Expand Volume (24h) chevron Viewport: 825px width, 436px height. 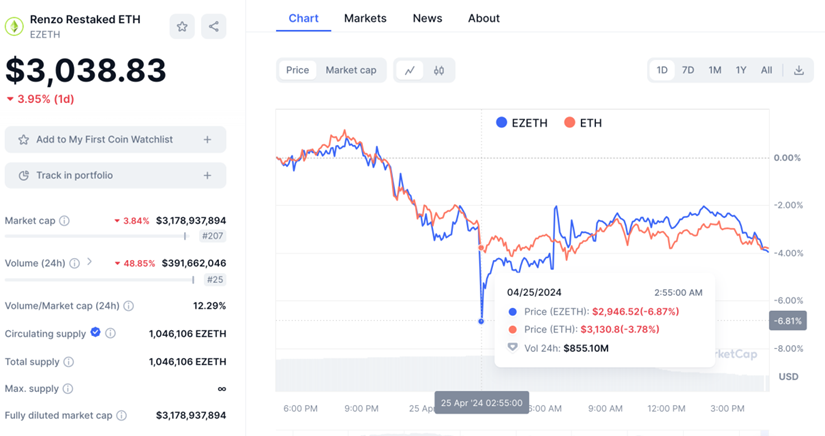[x=89, y=262]
